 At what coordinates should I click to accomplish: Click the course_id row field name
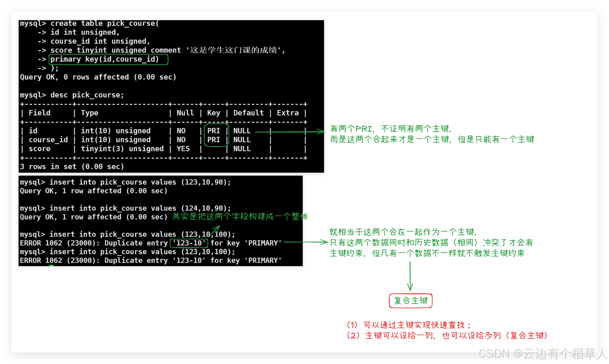point(48,140)
